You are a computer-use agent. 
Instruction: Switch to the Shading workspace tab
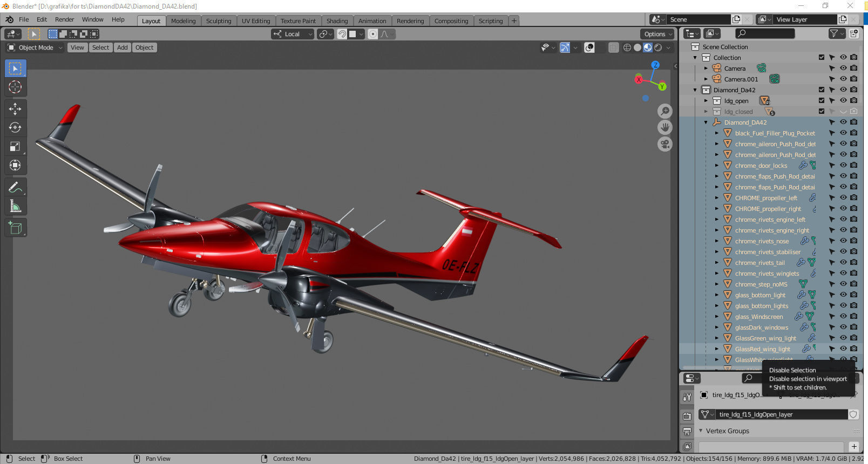click(337, 21)
